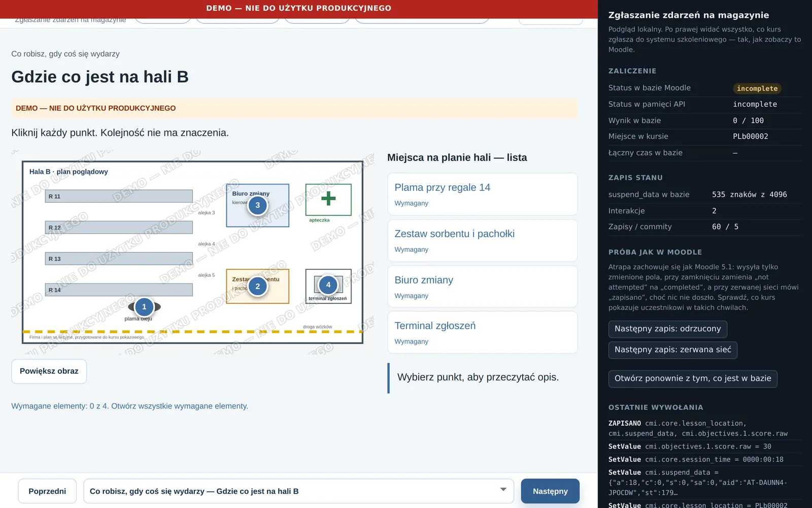Select list item Zestaw sorbentu i pachołki
This screenshot has width=812, height=508.
pos(483,240)
